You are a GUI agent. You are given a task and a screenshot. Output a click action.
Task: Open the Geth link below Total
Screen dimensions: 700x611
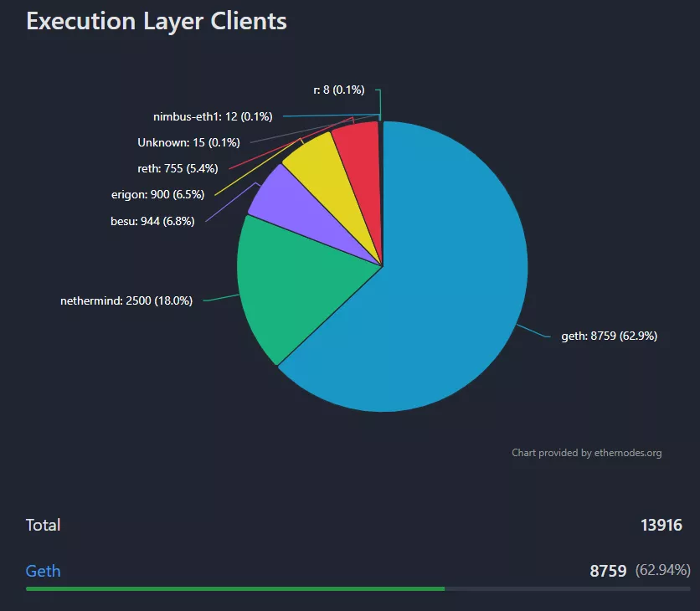tap(44, 572)
